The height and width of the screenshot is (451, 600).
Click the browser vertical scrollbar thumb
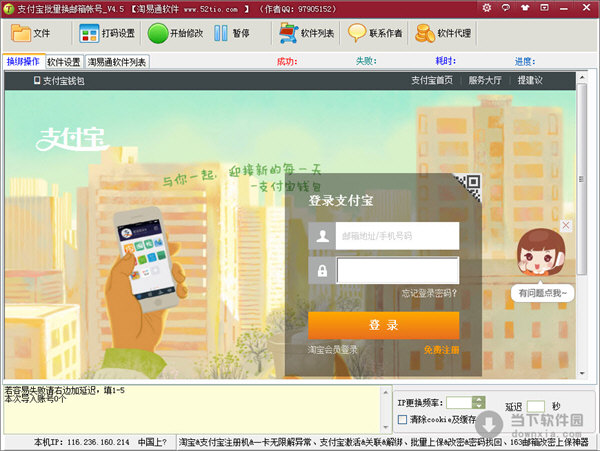point(582,179)
